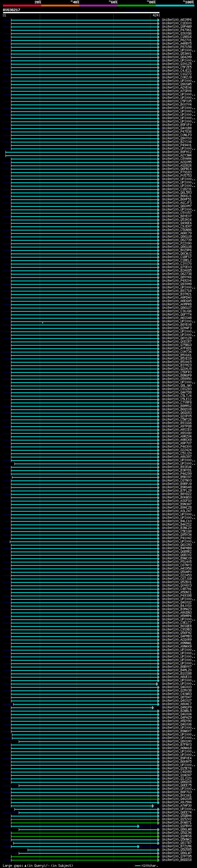197x868 pixels.
Task: Choose the UniRef100_Q90YS0 hit
Action: (176, 139)
